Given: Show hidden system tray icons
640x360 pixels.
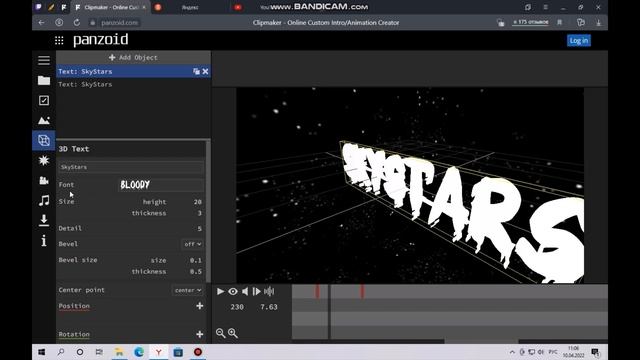Looking at the screenshot, I should (512, 352).
